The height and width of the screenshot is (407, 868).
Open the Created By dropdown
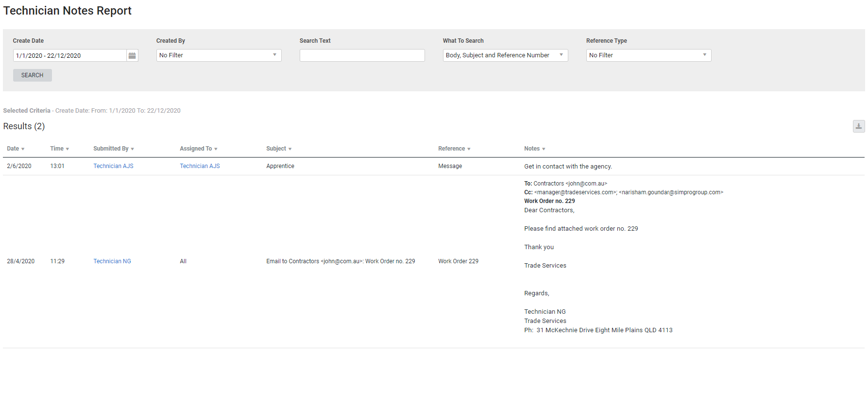[219, 55]
